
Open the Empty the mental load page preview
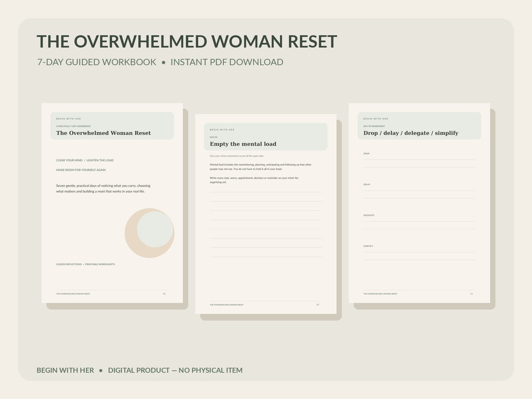click(x=266, y=214)
